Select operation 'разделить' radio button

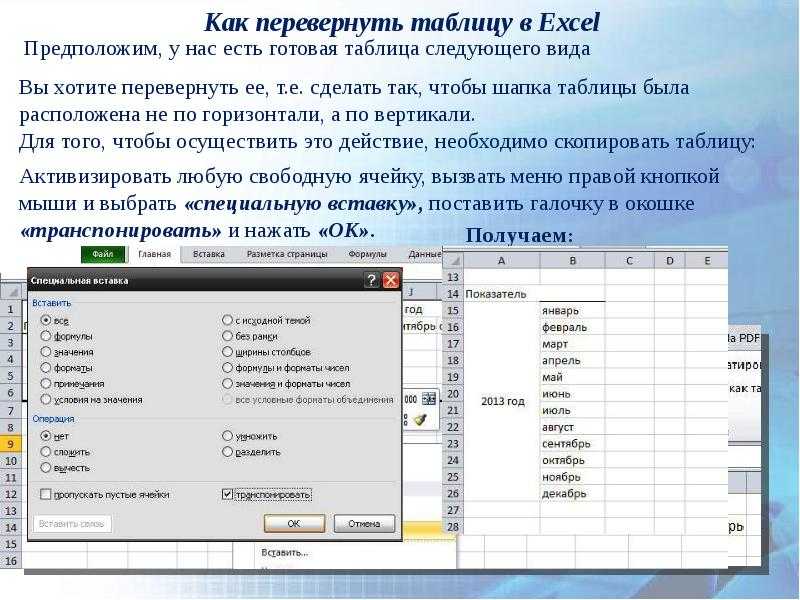(228, 452)
